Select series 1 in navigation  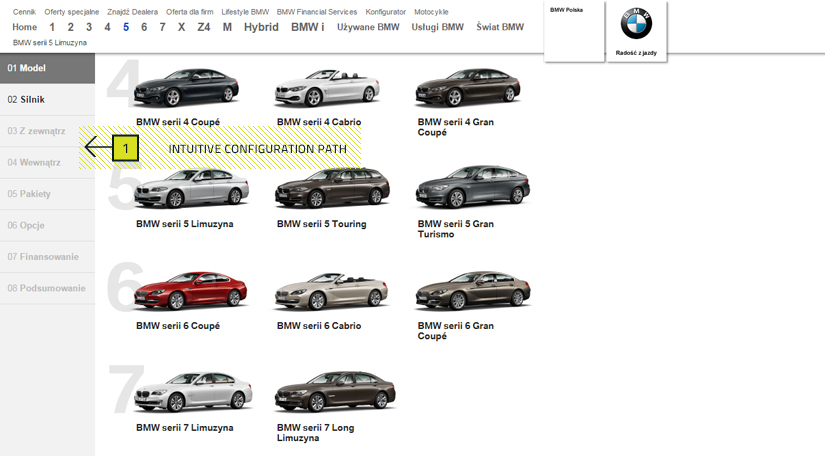coord(52,27)
